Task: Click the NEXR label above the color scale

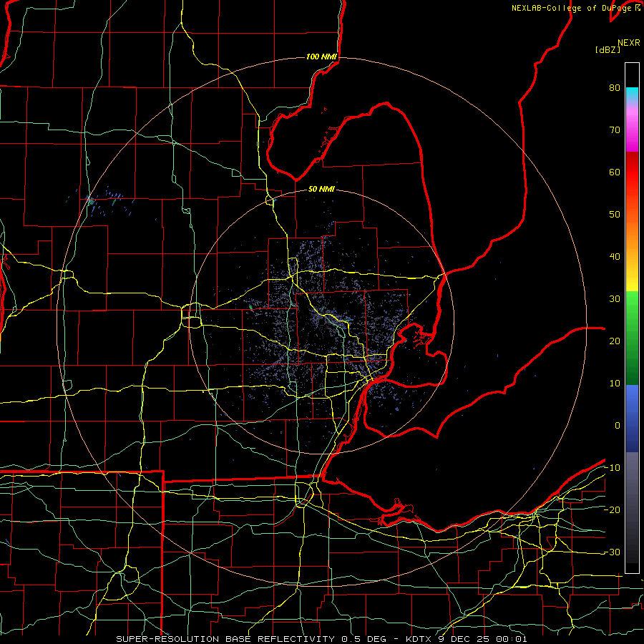Action: coord(629,43)
